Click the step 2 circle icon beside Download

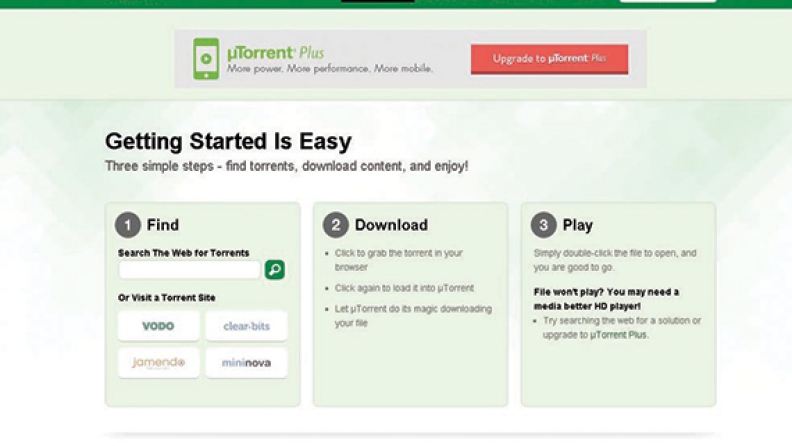pyautogui.click(x=336, y=225)
